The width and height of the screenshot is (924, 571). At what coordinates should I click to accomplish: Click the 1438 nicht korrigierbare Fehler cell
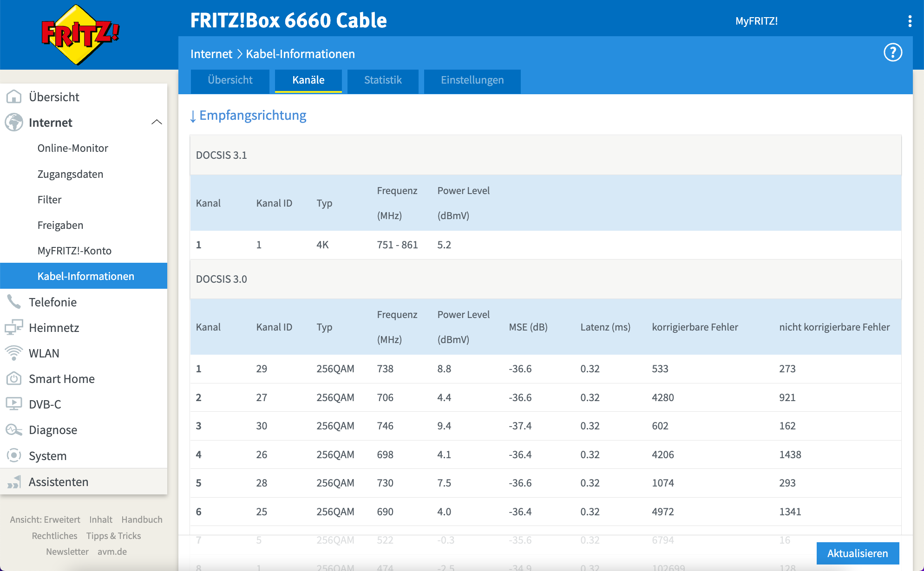tap(790, 454)
